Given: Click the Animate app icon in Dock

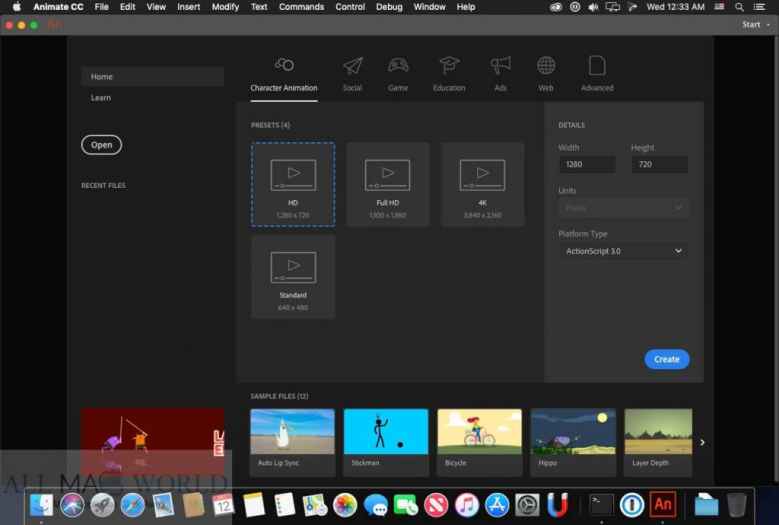Looking at the screenshot, I should 663,504.
